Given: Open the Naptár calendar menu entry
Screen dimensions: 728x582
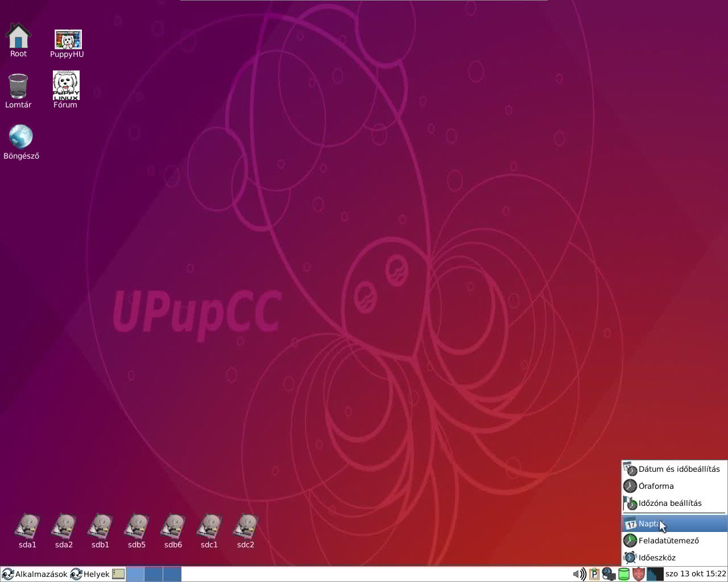Looking at the screenshot, I should [674, 523].
